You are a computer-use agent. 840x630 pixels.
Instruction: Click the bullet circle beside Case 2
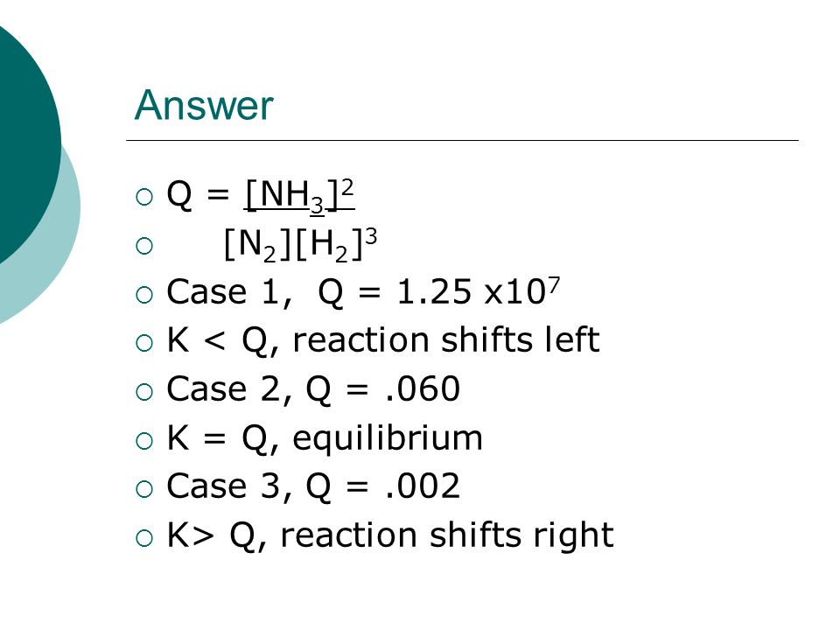coord(144,392)
